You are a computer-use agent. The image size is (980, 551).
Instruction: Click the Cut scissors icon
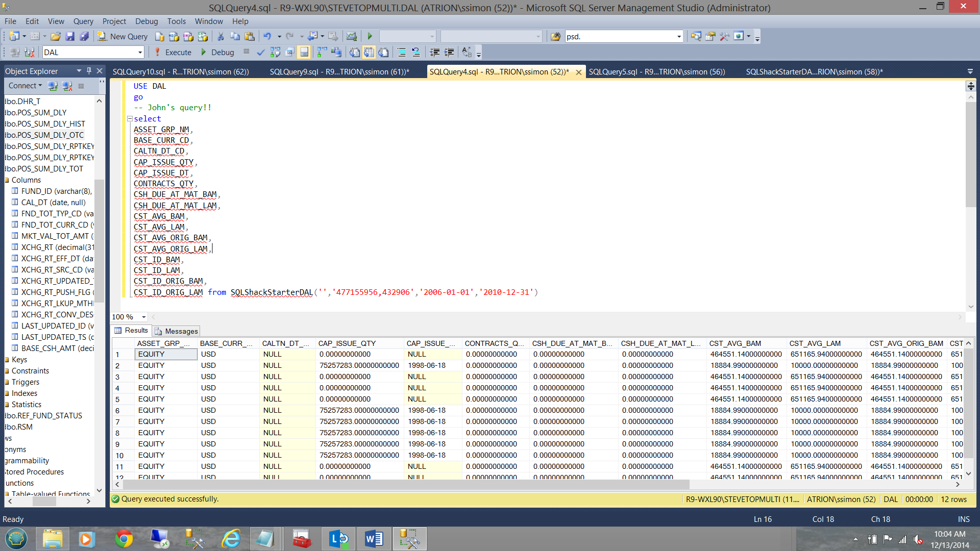(220, 36)
